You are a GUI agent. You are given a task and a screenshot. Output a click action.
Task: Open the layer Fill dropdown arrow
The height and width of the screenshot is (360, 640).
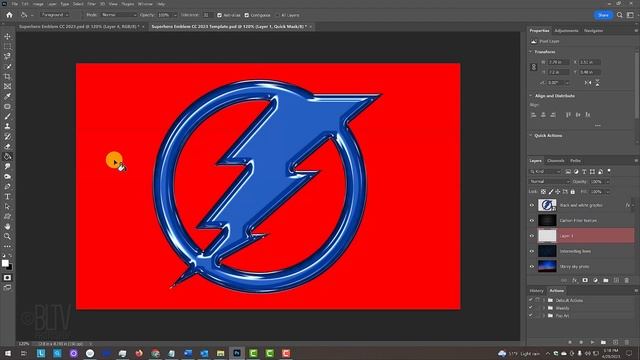pyautogui.click(x=607, y=191)
